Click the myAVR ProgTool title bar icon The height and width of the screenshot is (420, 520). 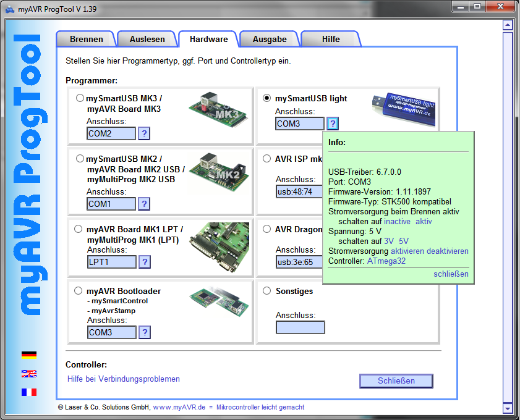coord(10,9)
